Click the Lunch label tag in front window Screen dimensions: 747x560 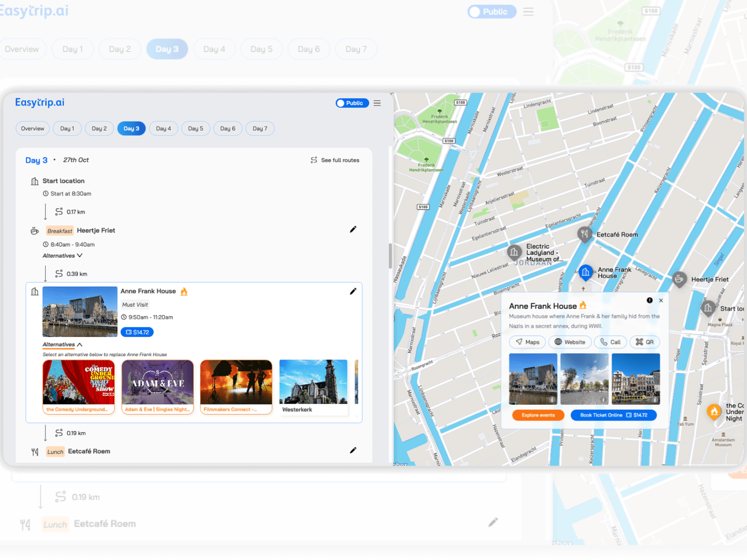55,452
